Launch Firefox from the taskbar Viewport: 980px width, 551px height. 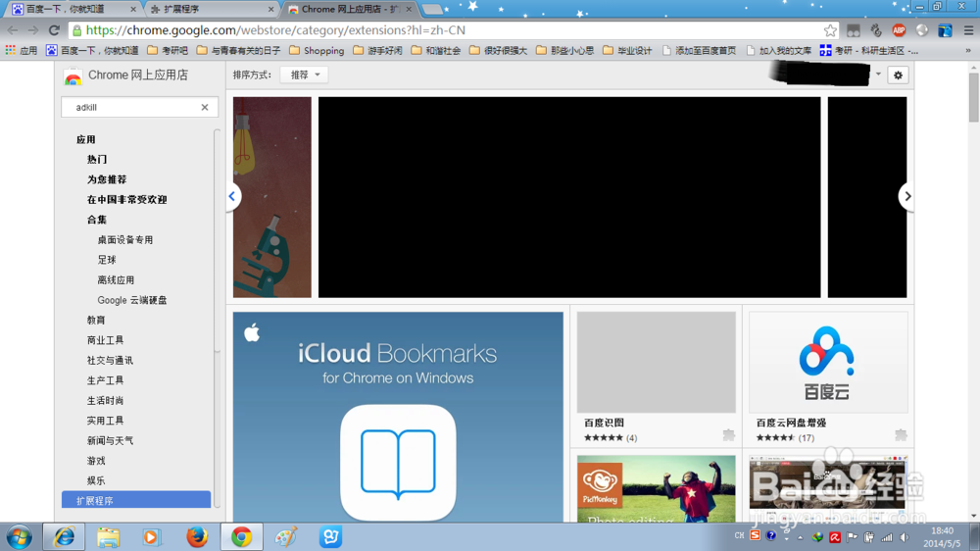[x=197, y=537]
